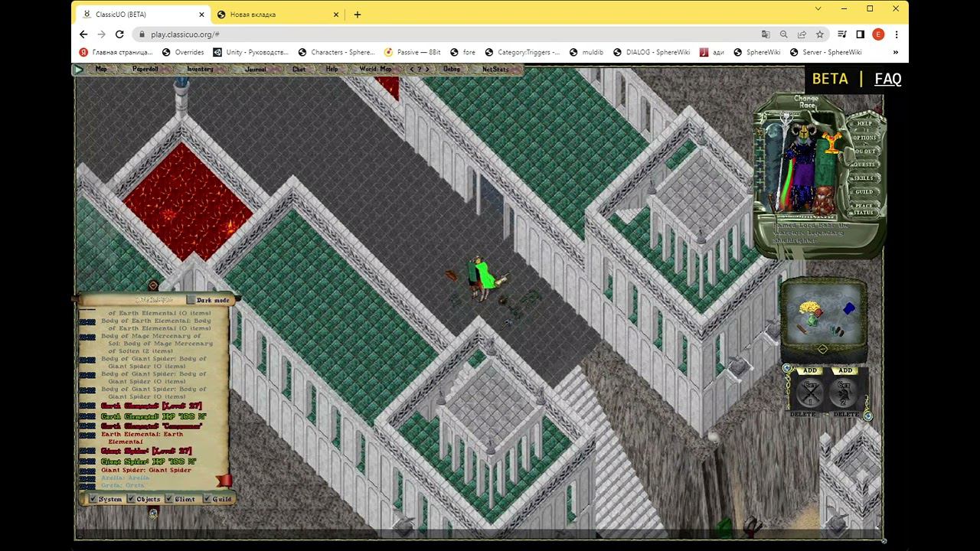980x551 pixels.
Task: Toggle the Dark mode checkbox in journal
Action: [191, 300]
